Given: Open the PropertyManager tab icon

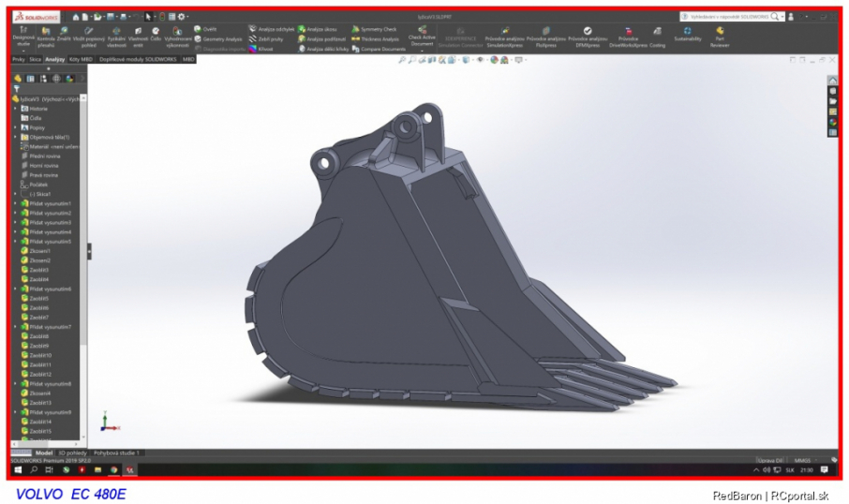Looking at the screenshot, I should pyautogui.click(x=30, y=79).
